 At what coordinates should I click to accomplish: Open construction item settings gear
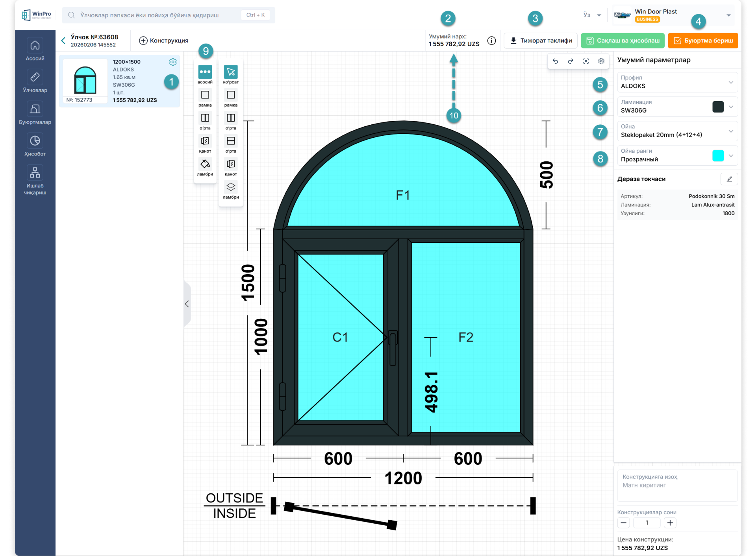[x=173, y=62]
